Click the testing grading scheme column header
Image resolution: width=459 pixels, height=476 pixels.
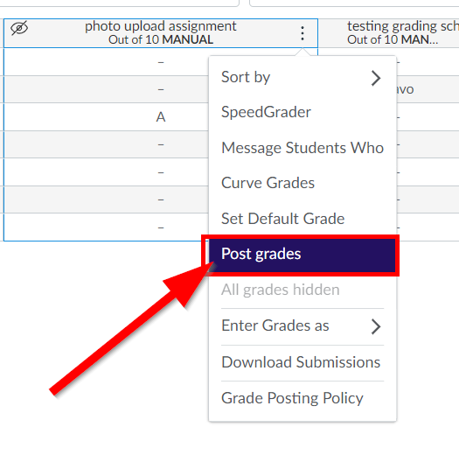(388, 33)
